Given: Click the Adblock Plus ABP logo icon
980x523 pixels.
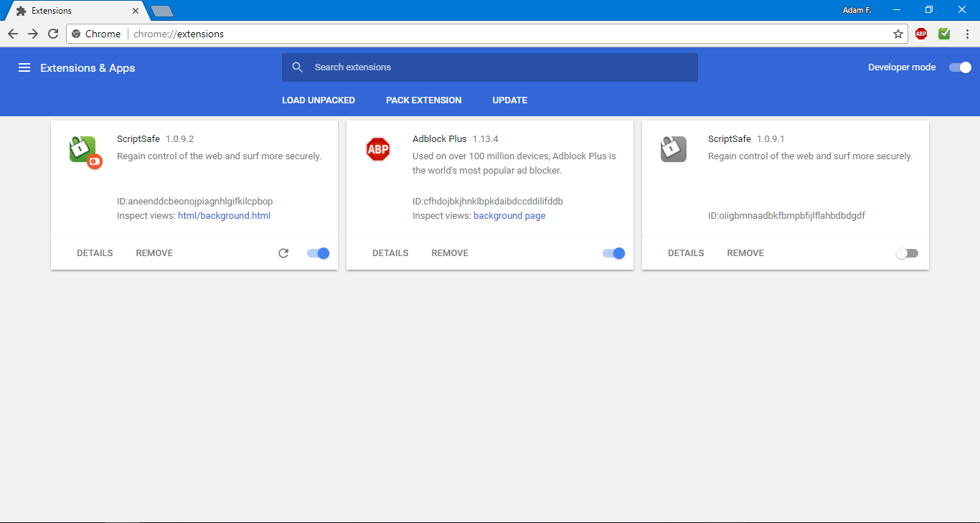Looking at the screenshot, I should click(378, 149).
